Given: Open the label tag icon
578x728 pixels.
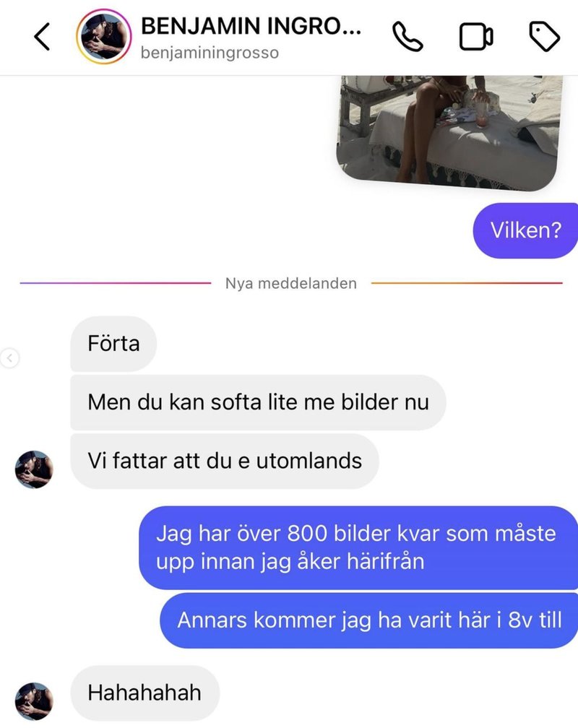Looking at the screenshot, I should click(x=545, y=37).
